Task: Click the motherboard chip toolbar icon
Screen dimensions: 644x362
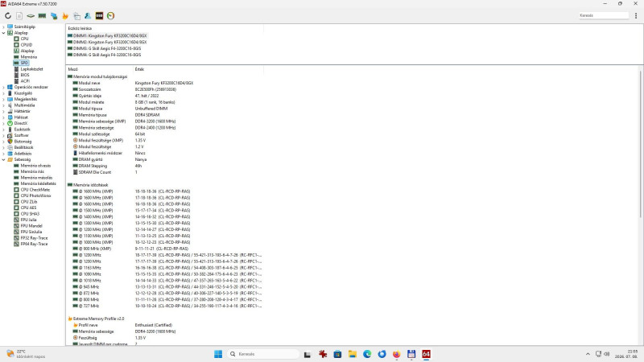Action: click(31, 15)
